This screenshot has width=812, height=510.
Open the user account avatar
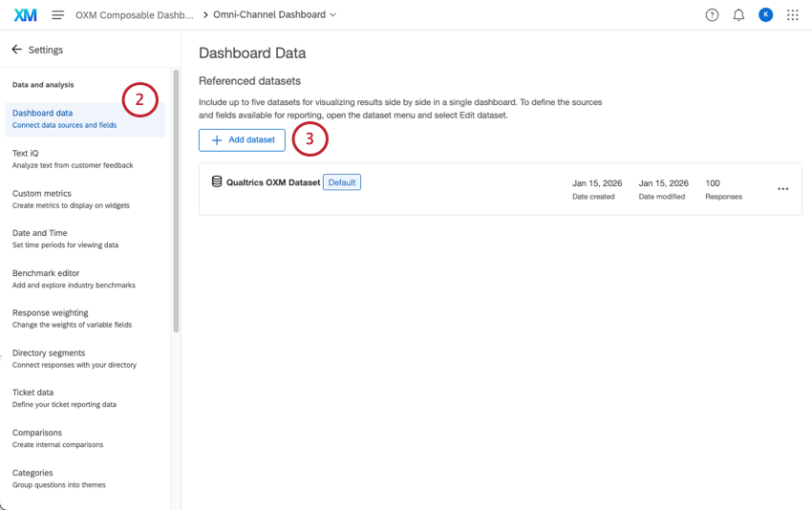[765, 15]
